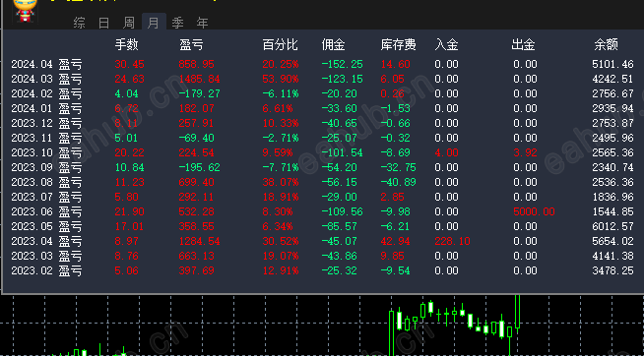
Task: Click loss value -195.62
Action: click(x=200, y=168)
